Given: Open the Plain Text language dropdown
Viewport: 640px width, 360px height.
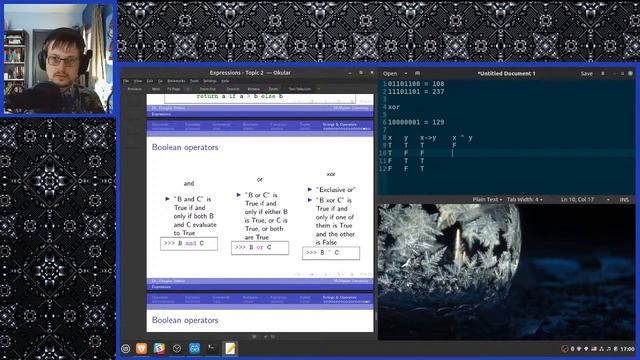Looking at the screenshot, I should coord(487,200).
